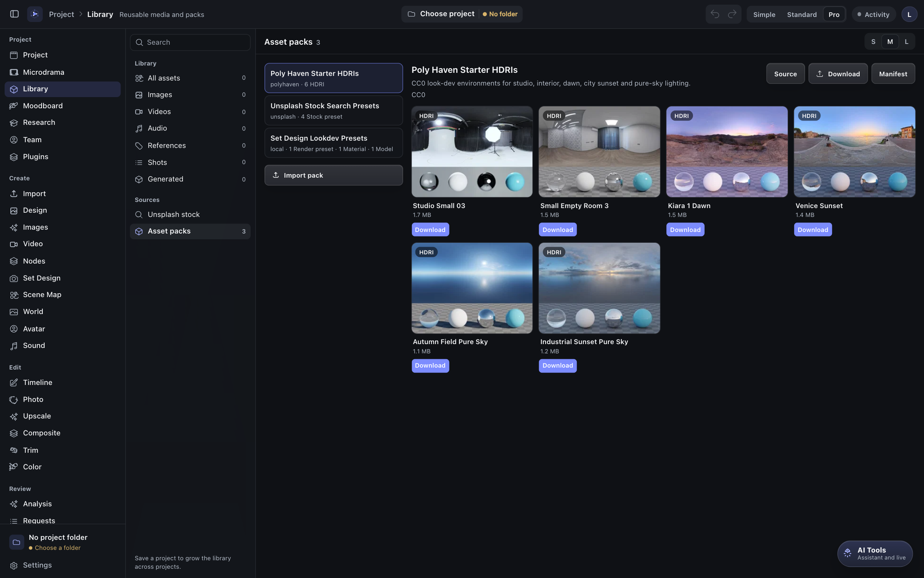The image size is (924, 578).
Task: Open the Trim tool
Action: [x=62, y=450]
